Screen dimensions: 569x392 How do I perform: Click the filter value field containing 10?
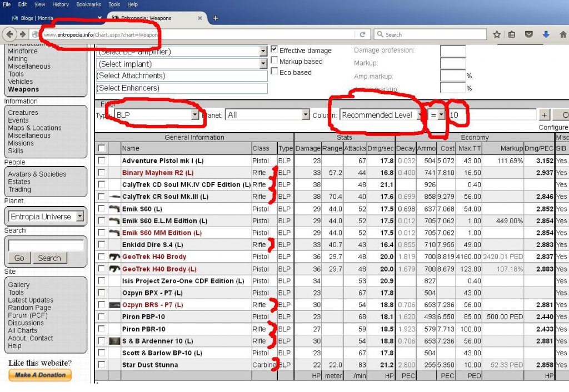pos(492,115)
